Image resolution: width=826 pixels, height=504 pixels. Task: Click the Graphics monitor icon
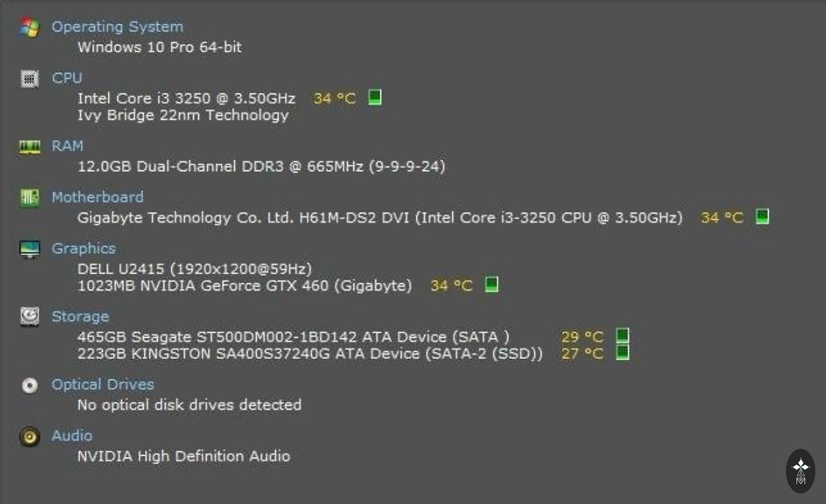pyautogui.click(x=30, y=249)
